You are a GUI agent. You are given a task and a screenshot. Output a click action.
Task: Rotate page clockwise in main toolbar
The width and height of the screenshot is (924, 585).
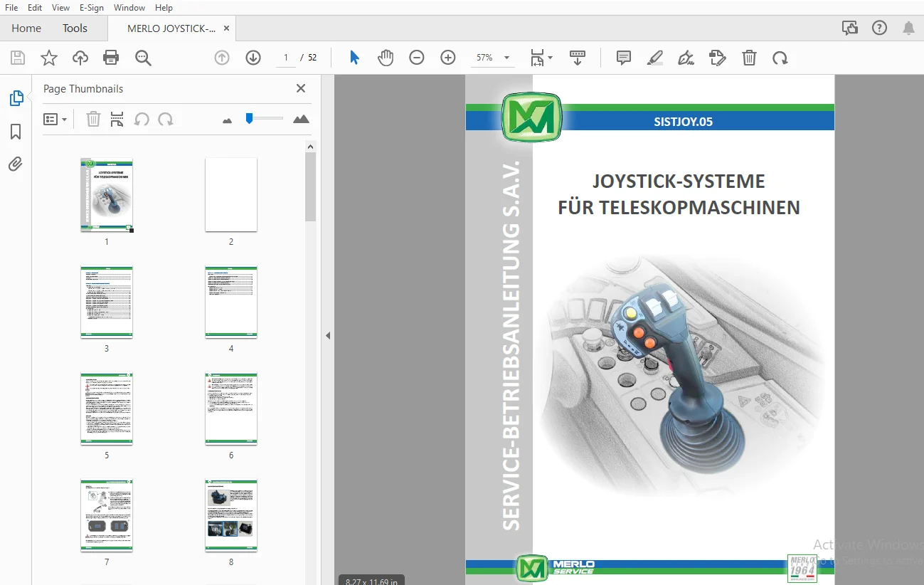click(780, 58)
